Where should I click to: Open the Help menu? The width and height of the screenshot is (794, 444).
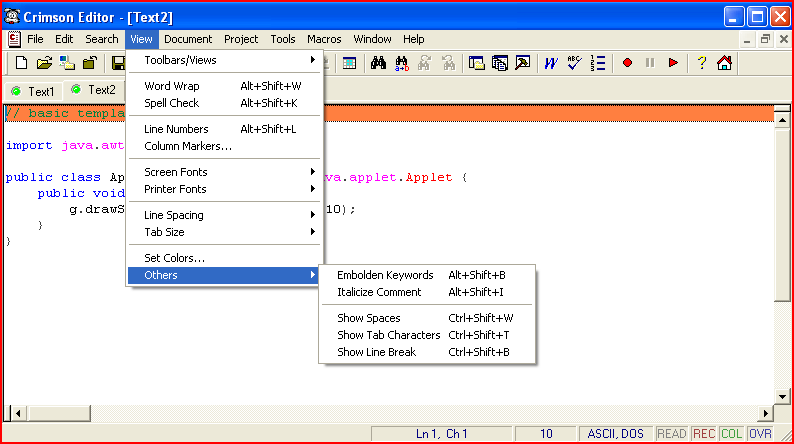pyautogui.click(x=413, y=39)
